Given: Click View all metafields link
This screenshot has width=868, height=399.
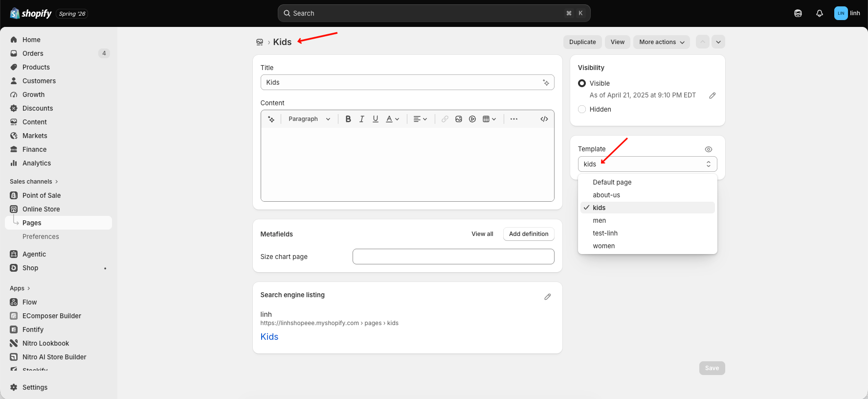Looking at the screenshot, I should pos(482,234).
